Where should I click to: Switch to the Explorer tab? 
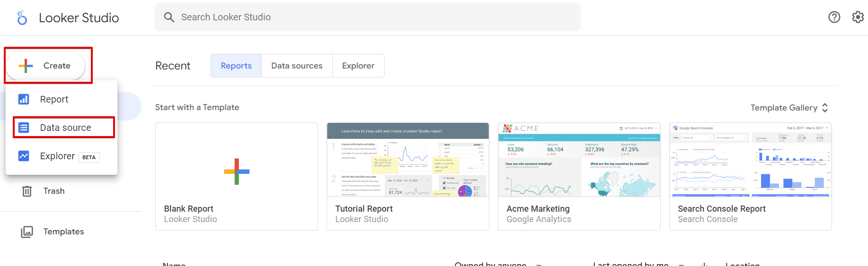pos(358,66)
